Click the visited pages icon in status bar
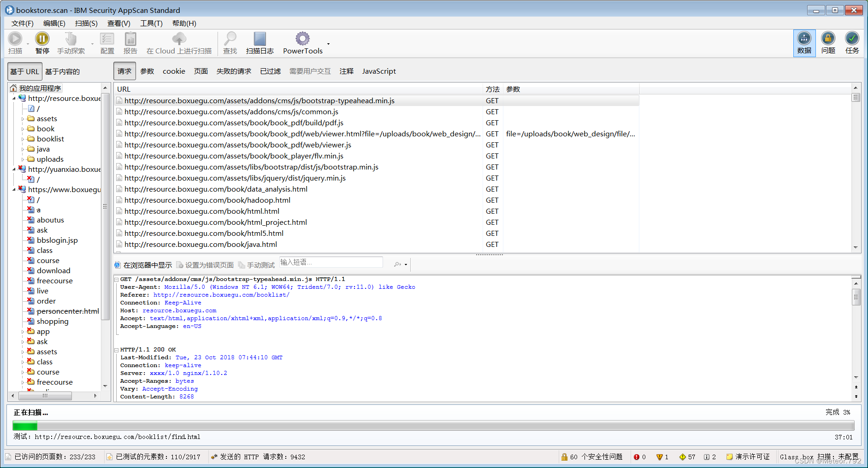Viewport: 868px width, 468px height. click(x=8, y=457)
